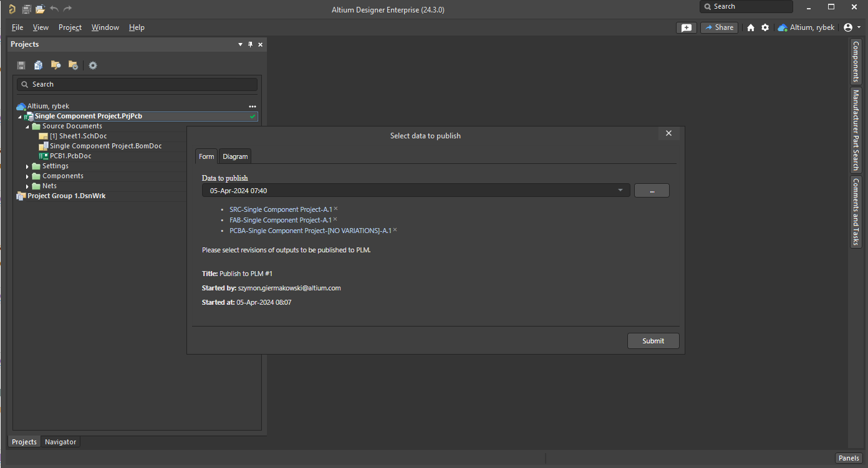Viewport: 868px width, 468px height.
Task: Remove SRC-Single Component Project-A.1 entry
Action: (x=335, y=209)
